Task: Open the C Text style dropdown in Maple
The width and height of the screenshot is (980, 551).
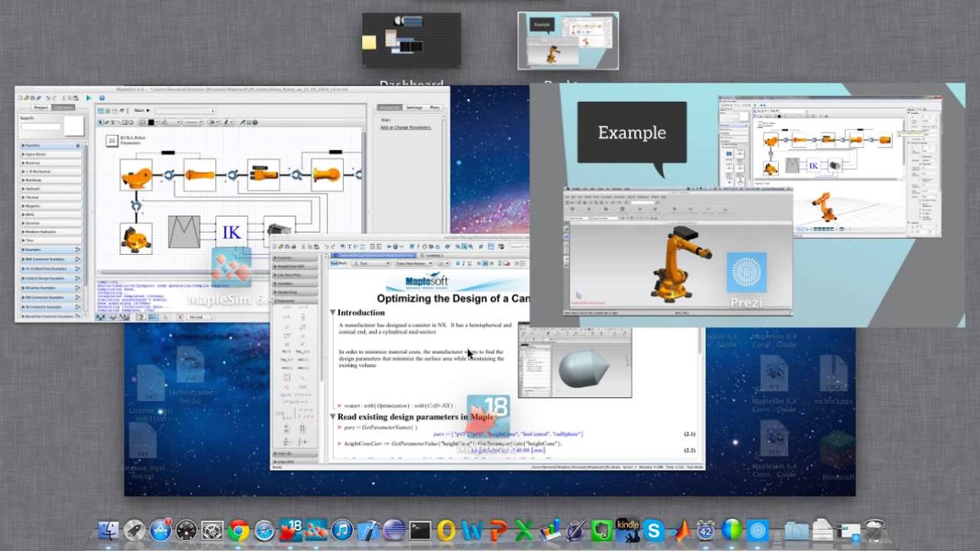Action: [371, 263]
